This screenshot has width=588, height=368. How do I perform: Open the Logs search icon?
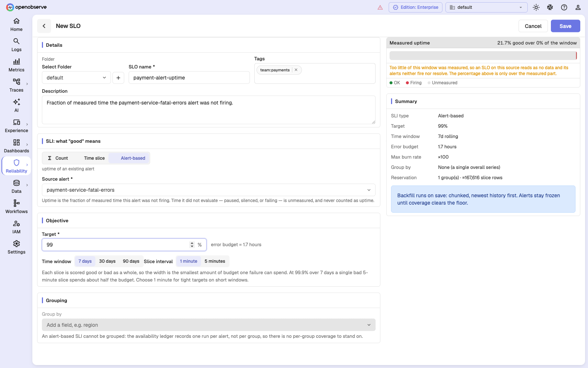pos(17,41)
